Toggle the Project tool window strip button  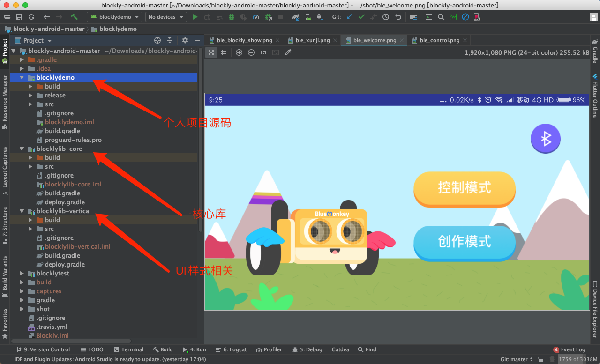5,51
